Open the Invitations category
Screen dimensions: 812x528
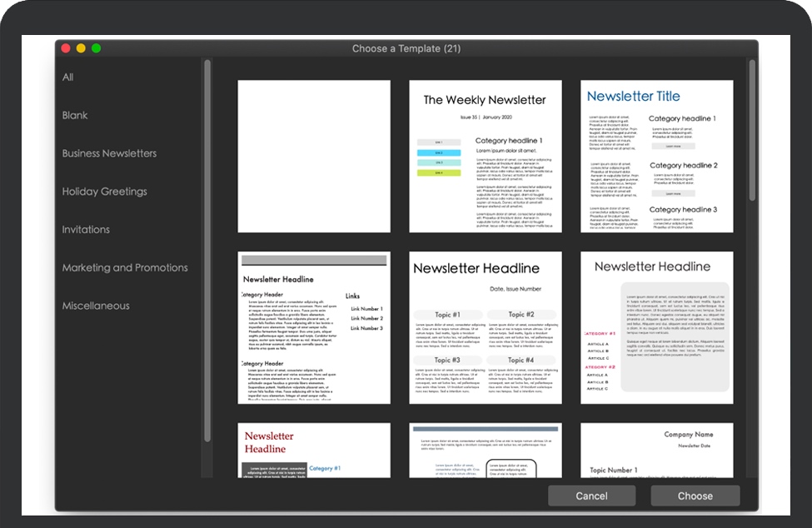[x=86, y=230]
